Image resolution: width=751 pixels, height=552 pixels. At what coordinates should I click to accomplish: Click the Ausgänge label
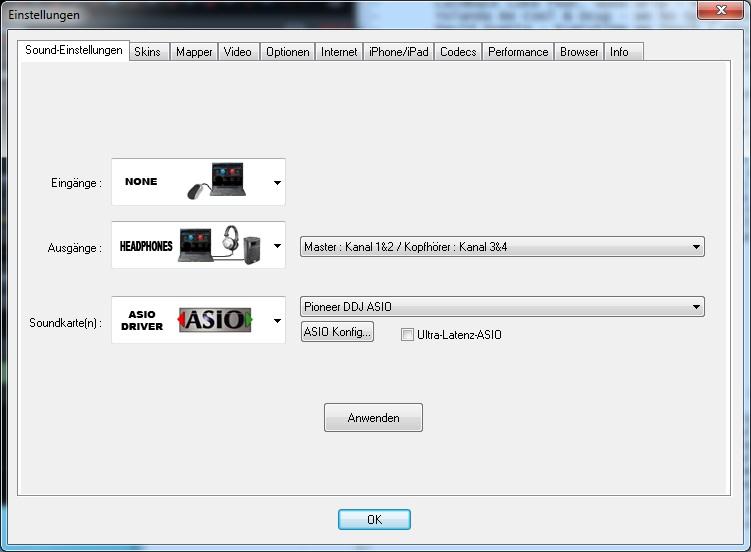pos(74,248)
